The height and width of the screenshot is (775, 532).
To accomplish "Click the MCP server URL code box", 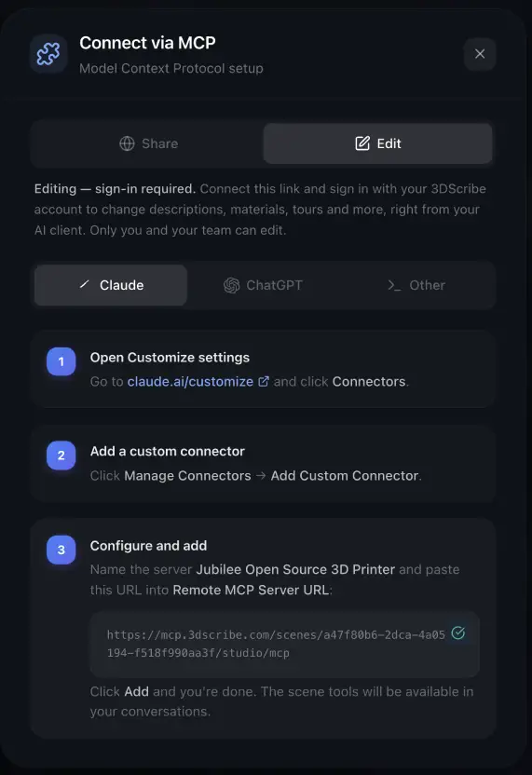I will 285,644.
